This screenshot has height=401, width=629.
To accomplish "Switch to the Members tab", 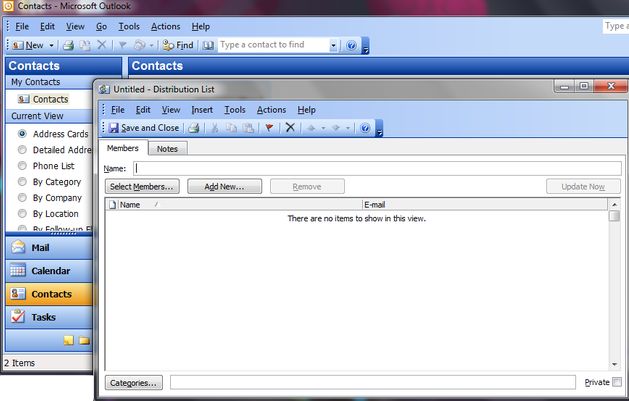I will (x=123, y=148).
